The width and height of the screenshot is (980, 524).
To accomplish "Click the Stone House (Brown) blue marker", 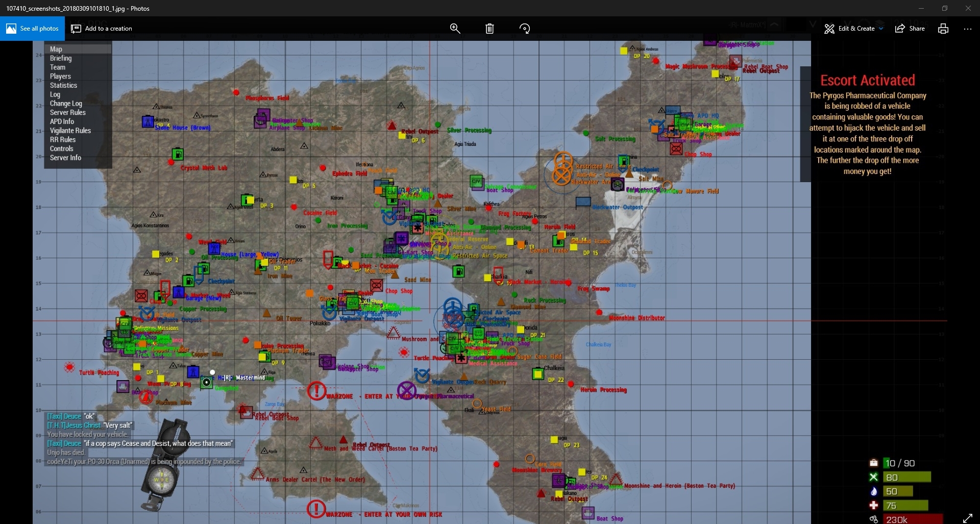I will coord(148,121).
